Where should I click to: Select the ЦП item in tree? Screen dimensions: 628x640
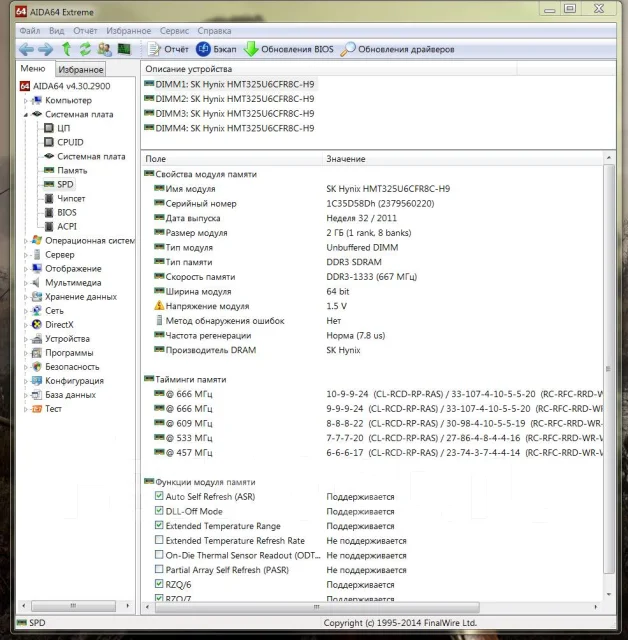coord(63,128)
